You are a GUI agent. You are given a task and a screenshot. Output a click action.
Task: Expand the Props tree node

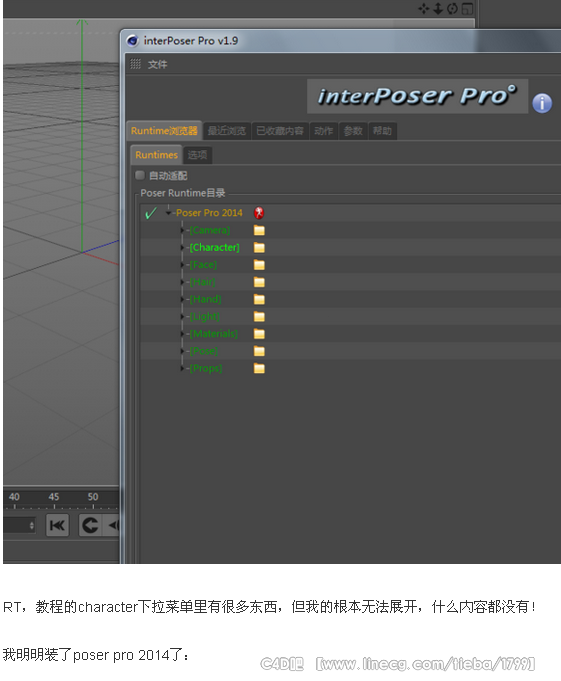[182, 368]
